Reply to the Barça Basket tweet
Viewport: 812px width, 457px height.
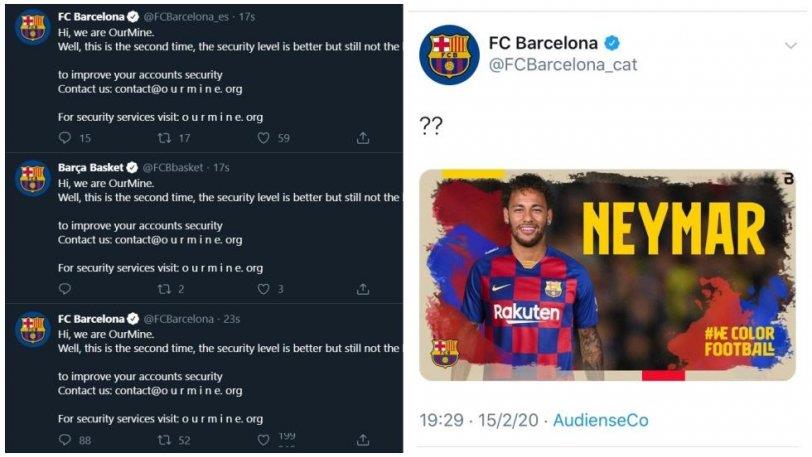65,289
